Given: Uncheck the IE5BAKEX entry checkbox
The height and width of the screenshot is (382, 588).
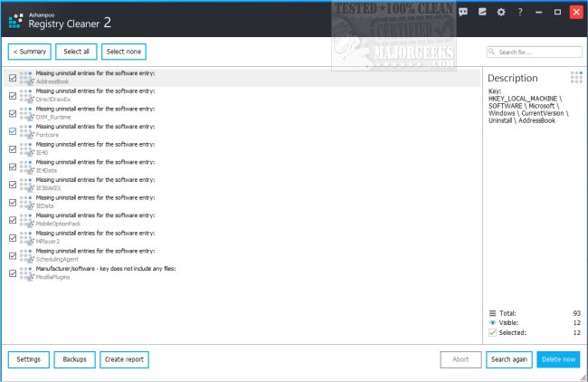Looking at the screenshot, I should (x=13, y=185).
